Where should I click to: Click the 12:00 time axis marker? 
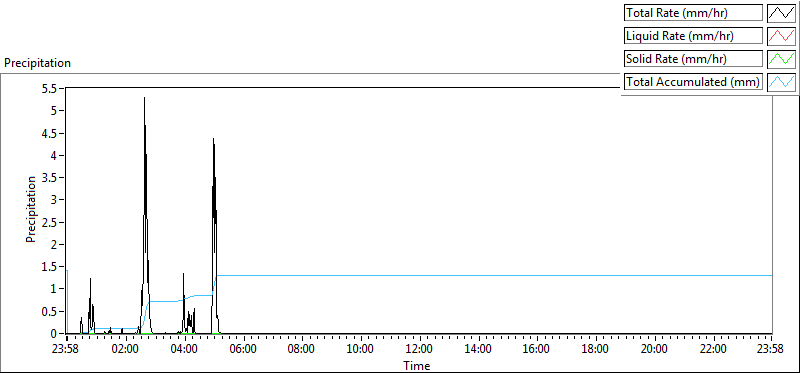click(419, 350)
